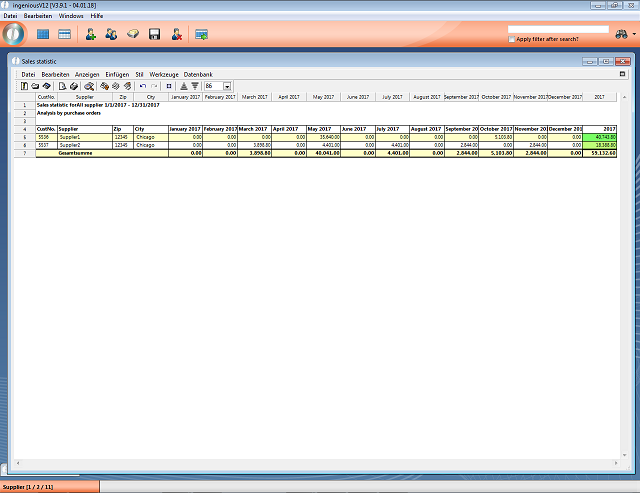Screen dimensions: 640x493
Task: Select row header number 7
Action: (x=25, y=153)
